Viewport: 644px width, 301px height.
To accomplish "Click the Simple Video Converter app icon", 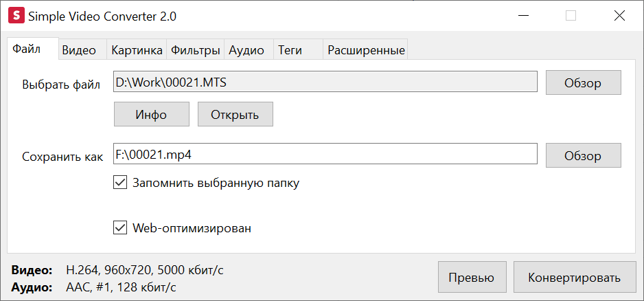I will 16,16.
